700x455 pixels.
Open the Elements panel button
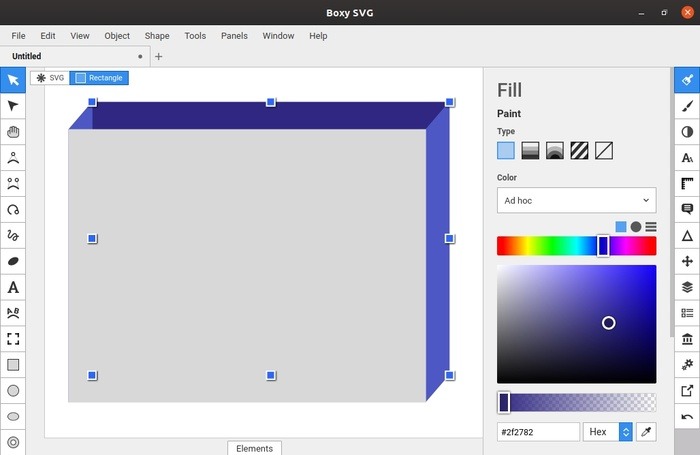pos(254,448)
